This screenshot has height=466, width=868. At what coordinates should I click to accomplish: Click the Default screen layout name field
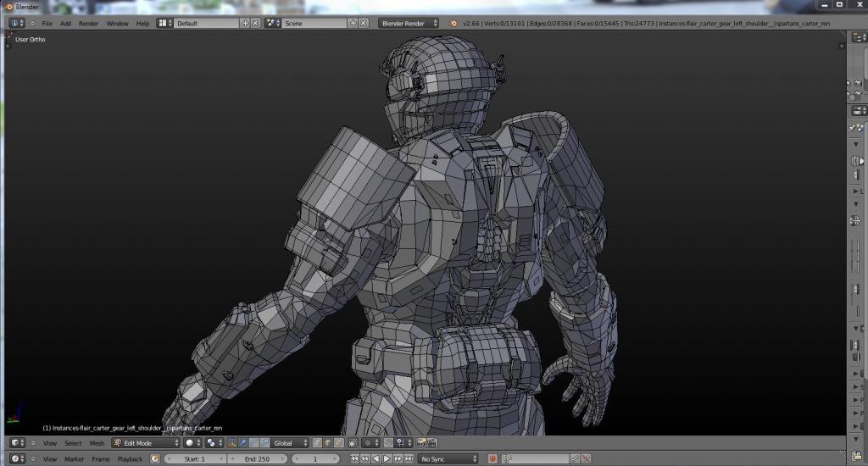[x=207, y=23]
